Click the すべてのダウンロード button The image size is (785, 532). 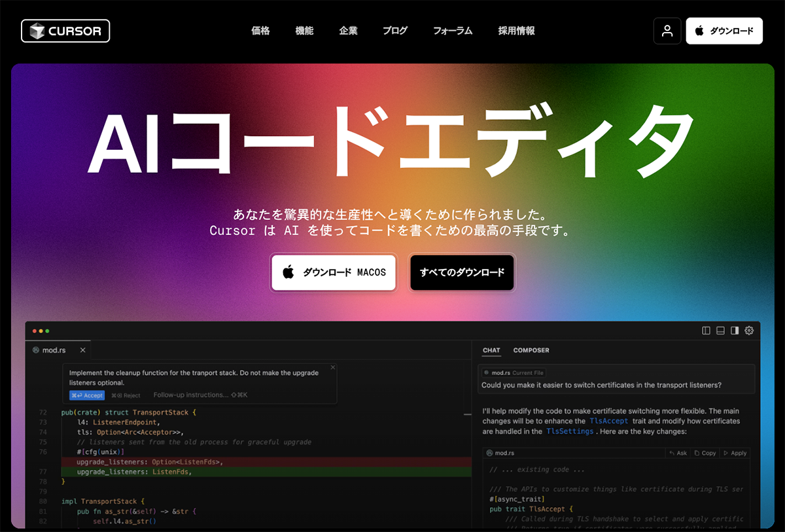[x=462, y=272]
